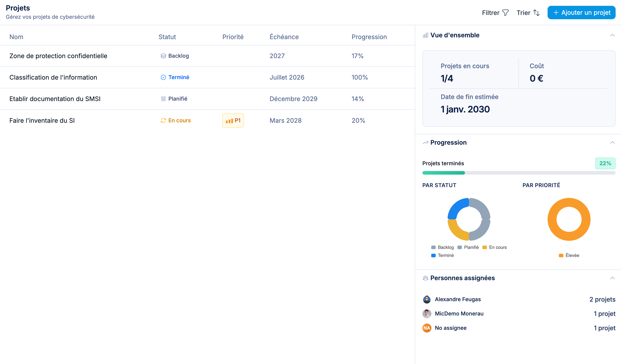Click the Projets terminés progress bar
This screenshot has width=621, height=364.
tap(518, 173)
